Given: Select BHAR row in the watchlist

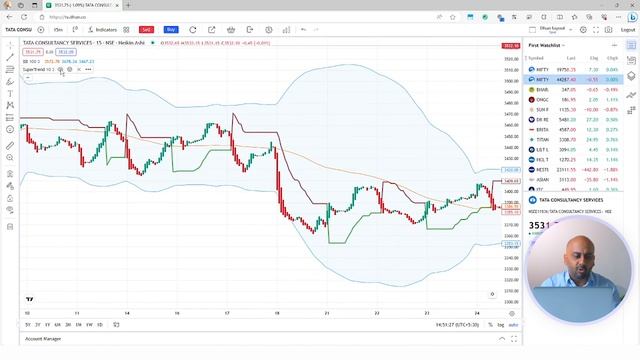Looking at the screenshot, I should click(573, 89).
